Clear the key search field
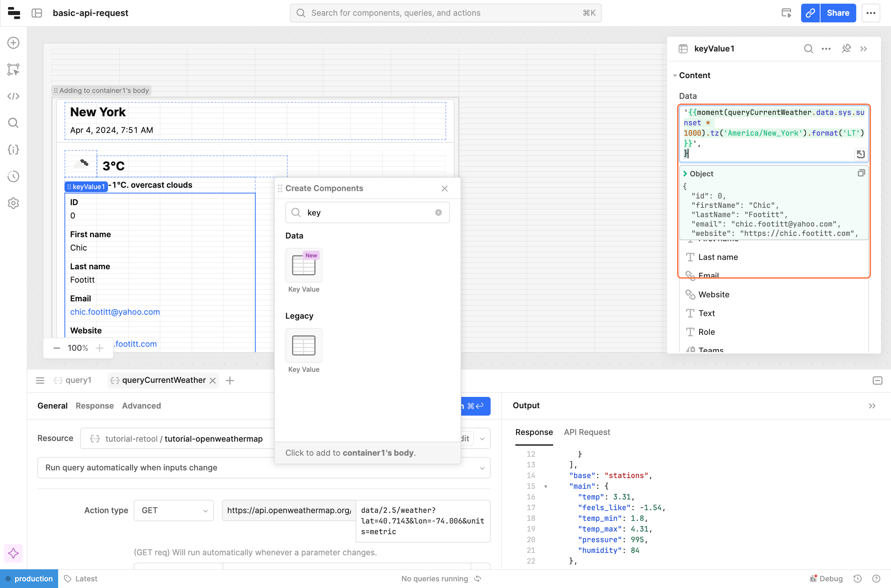The height and width of the screenshot is (588, 891). click(438, 212)
